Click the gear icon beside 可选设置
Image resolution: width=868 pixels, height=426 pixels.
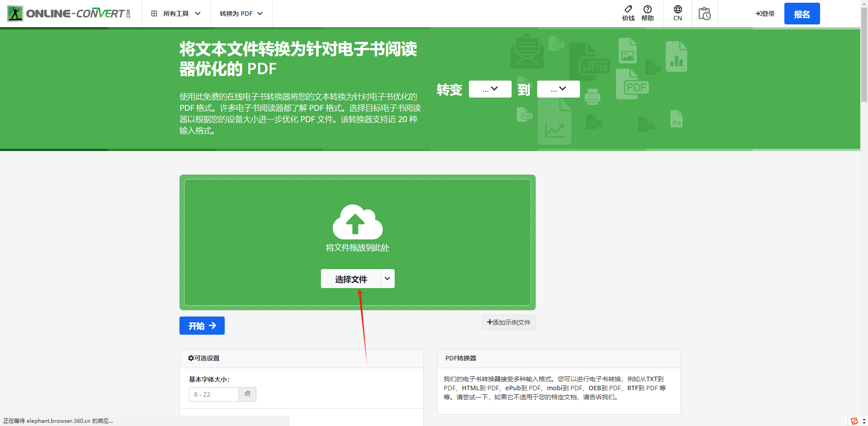tap(191, 358)
